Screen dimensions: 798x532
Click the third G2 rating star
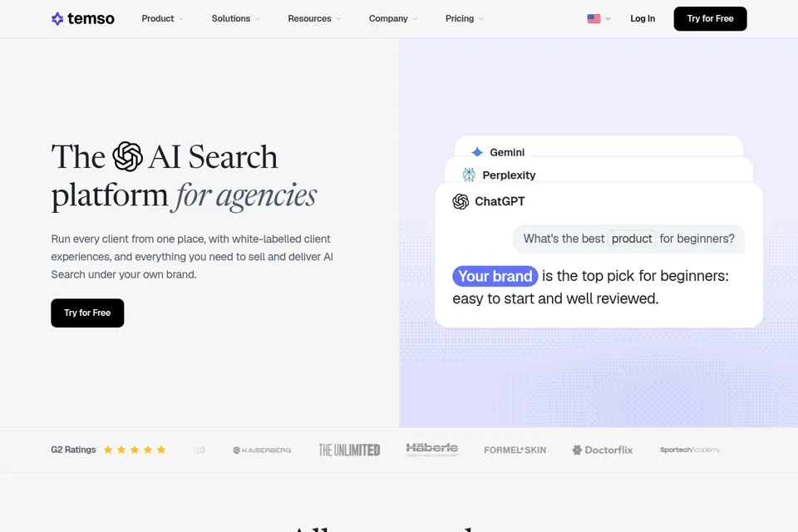point(135,450)
